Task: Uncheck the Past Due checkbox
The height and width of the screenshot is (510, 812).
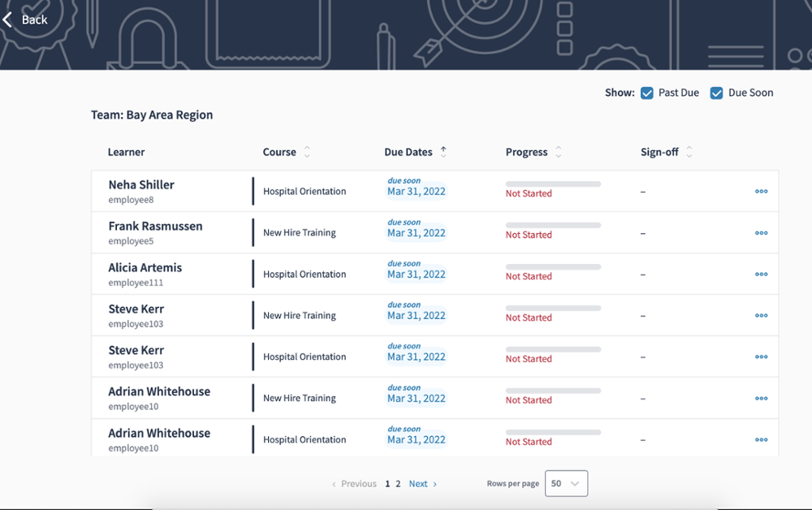Action: 647,93
